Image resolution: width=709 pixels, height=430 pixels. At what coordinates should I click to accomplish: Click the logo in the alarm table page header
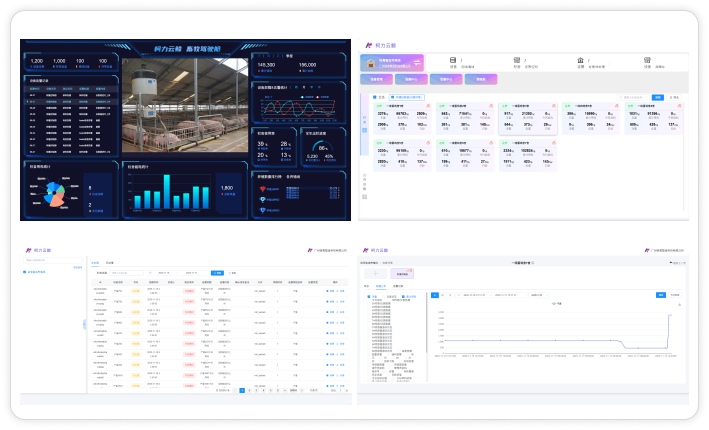[x=27, y=251]
